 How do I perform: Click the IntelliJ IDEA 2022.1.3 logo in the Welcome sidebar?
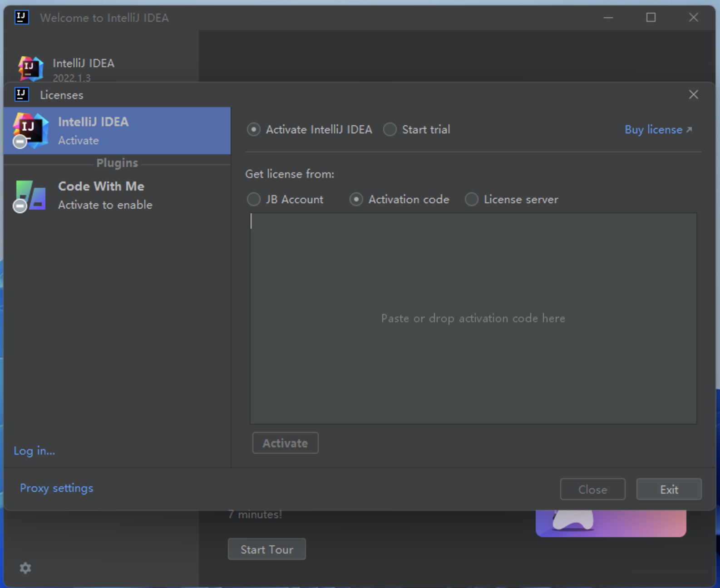(30, 69)
